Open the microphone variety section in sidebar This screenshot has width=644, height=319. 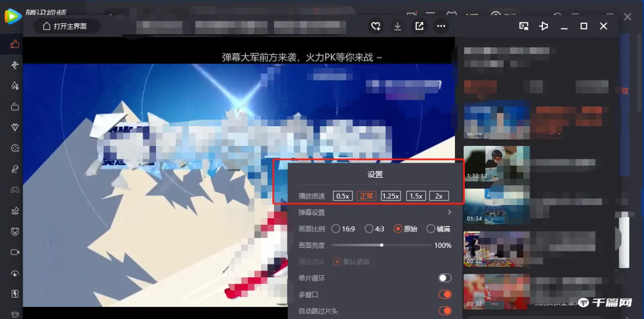(15, 170)
